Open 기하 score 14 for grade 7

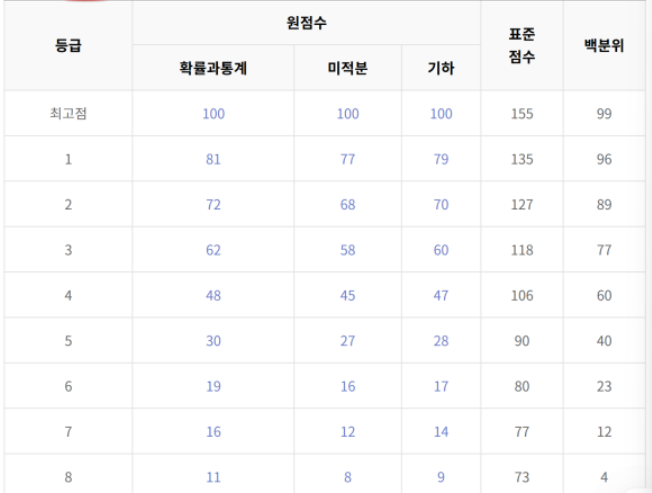(441, 431)
